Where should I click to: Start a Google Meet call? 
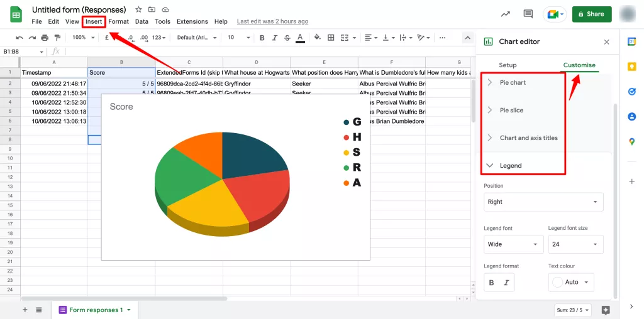pyautogui.click(x=555, y=14)
